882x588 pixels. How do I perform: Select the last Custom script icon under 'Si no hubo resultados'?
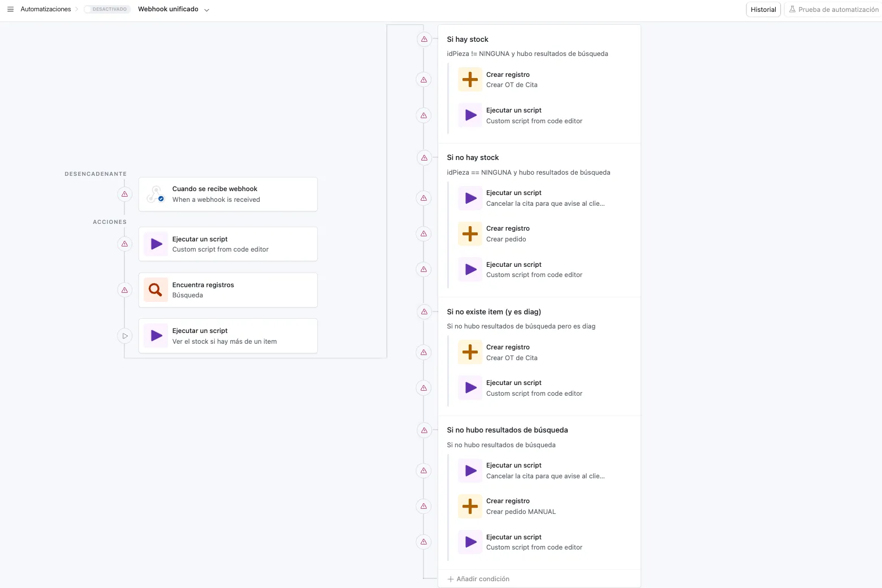click(x=469, y=542)
